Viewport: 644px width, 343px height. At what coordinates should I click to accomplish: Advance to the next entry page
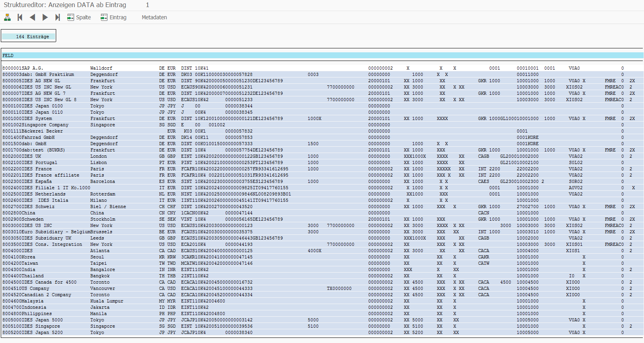point(45,17)
